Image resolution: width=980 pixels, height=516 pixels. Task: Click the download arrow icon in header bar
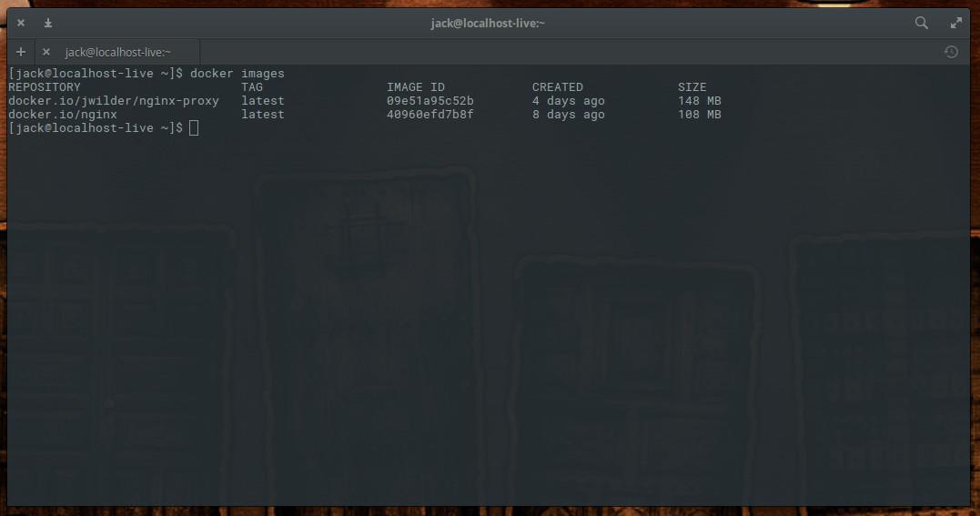(48, 23)
